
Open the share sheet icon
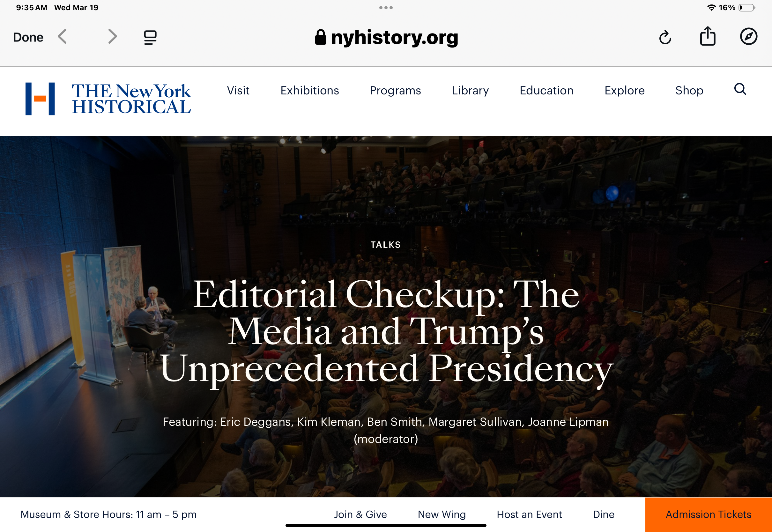coord(707,36)
